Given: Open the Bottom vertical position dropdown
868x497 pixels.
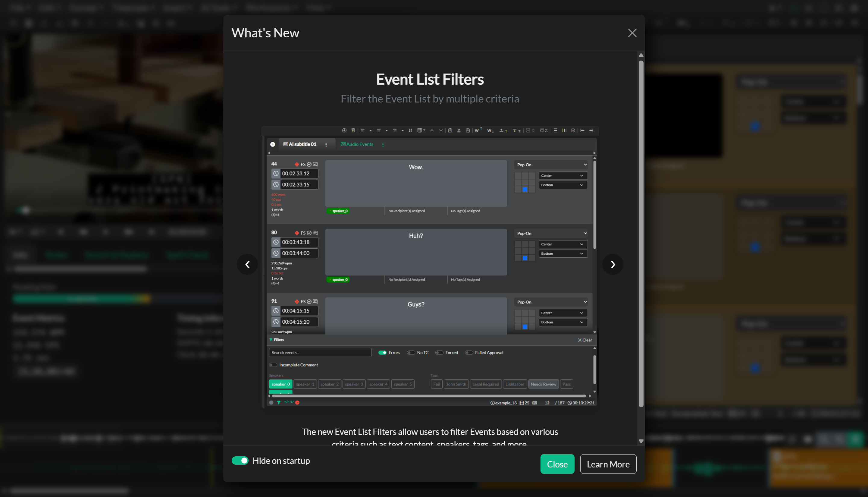Looking at the screenshot, I should tap(562, 185).
